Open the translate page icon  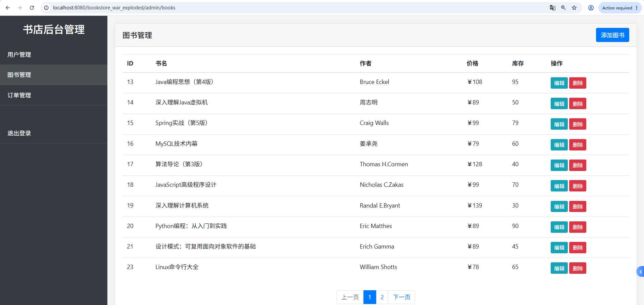pos(552,8)
